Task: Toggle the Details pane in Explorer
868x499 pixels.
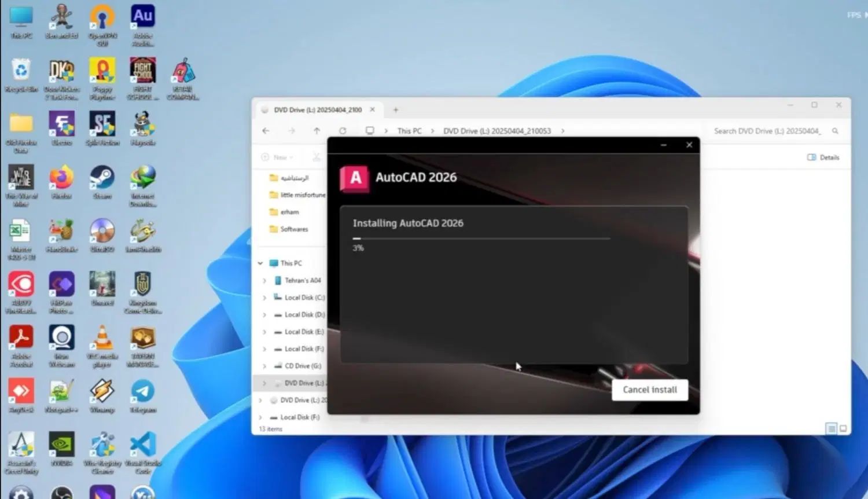Action: coord(823,157)
